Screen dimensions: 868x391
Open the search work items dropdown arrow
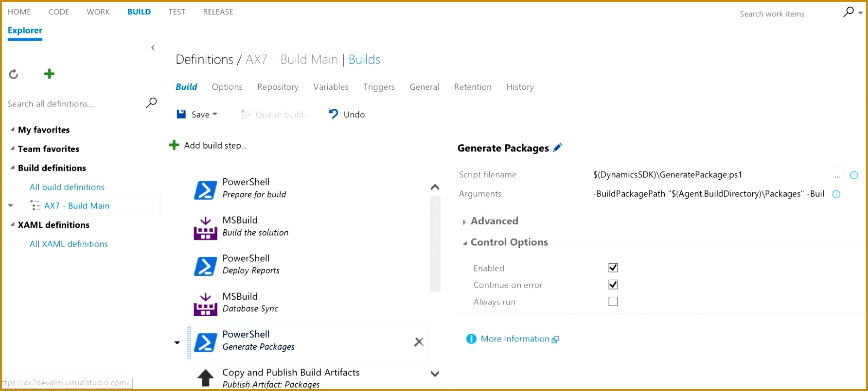(860, 13)
